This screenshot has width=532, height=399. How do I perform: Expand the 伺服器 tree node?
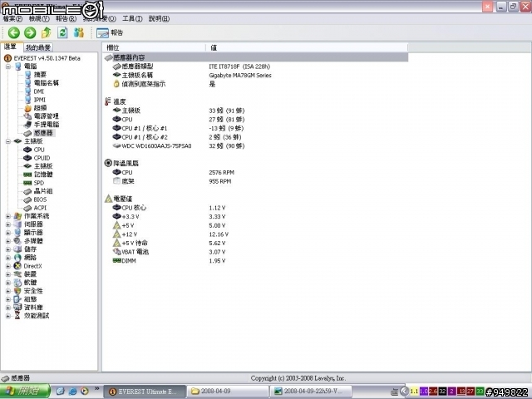coord(8,224)
